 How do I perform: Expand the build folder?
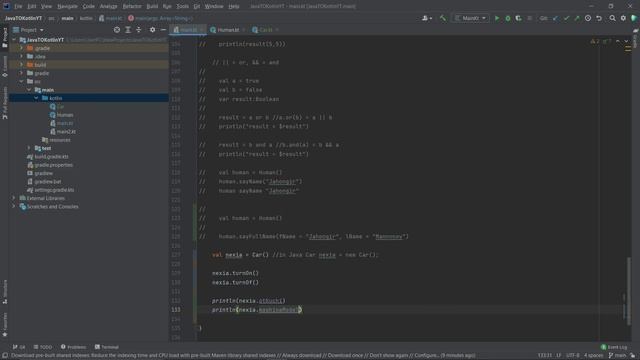click(x=22, y=64)
